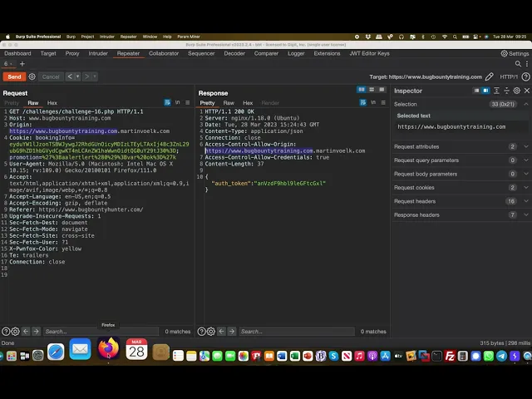Image resolution: width=532 pixels, height=399 pixels.
Task: Open the response editor hamburger menu
Action: pyautogui.click(x=383, y=102)
